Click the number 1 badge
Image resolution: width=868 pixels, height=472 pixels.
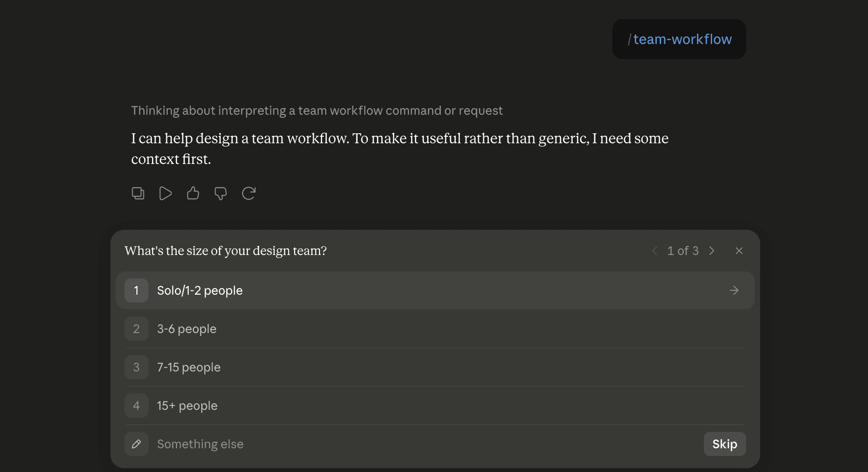136,290
